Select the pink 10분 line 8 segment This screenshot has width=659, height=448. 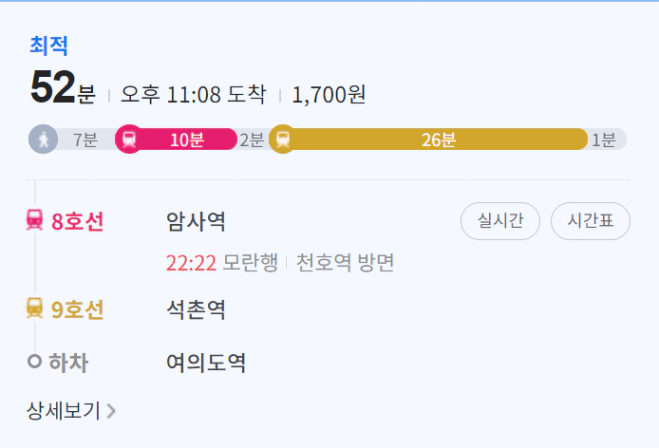[176, 139]
